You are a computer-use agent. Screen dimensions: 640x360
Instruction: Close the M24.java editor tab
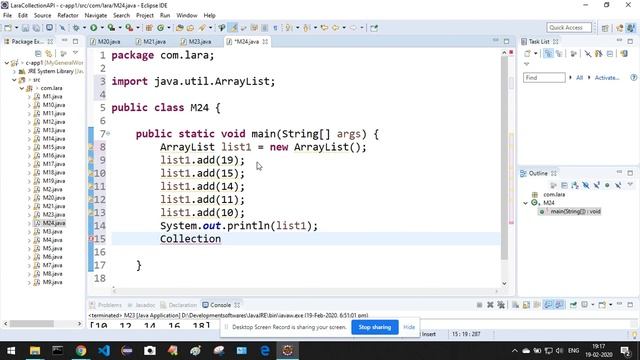[265, 42]
